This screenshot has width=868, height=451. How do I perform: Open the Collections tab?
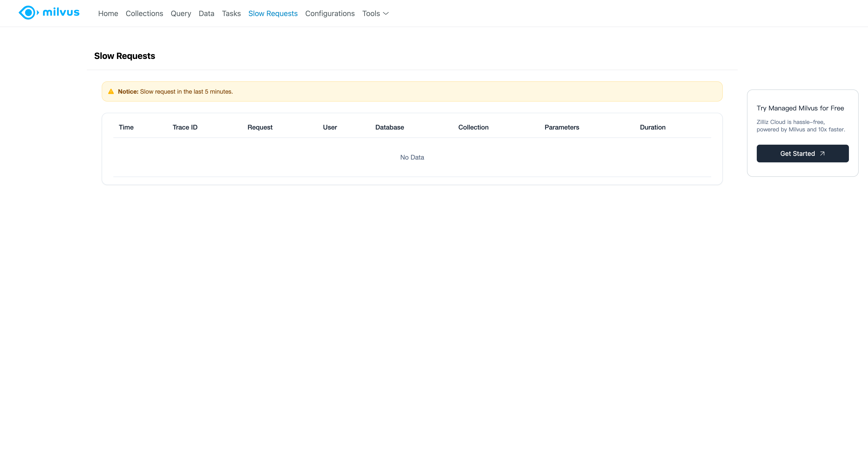click(144, 14)
